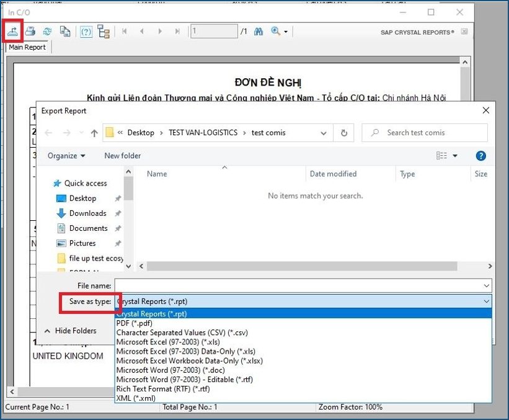
Task: Click the change view icon
Action: pyautogui.click(x=441, y=156)
